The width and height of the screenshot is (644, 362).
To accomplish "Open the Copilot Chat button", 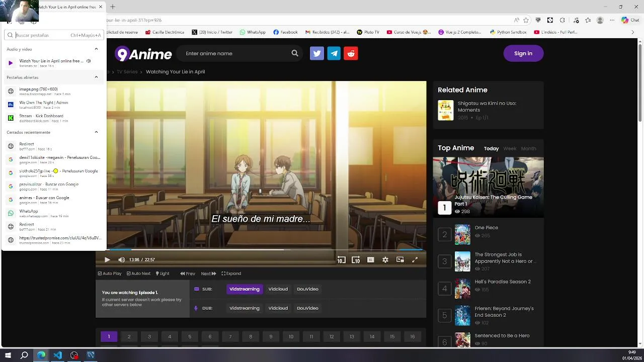I will (629, 20).
